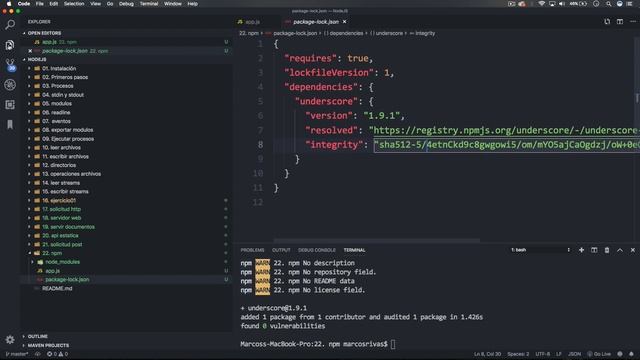Screen dimensions: 640x360
Task: Open the volume control in the menu bar
Action: pos(562,4)
